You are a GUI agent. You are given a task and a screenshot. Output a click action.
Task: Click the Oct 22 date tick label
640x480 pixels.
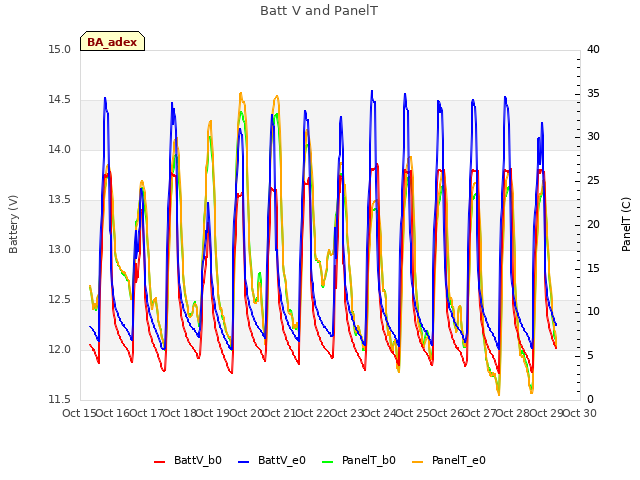coord(313,414)
